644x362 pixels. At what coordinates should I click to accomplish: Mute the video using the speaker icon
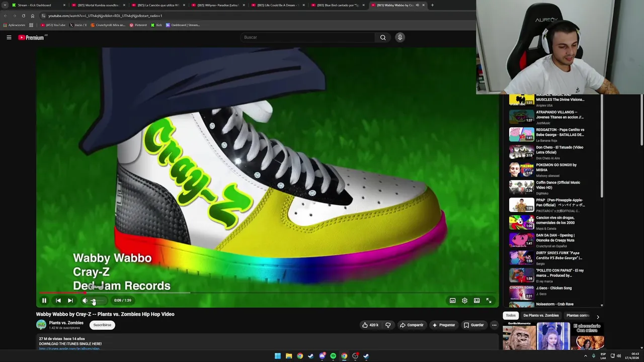pyautogui.click(x=85, y=301)
